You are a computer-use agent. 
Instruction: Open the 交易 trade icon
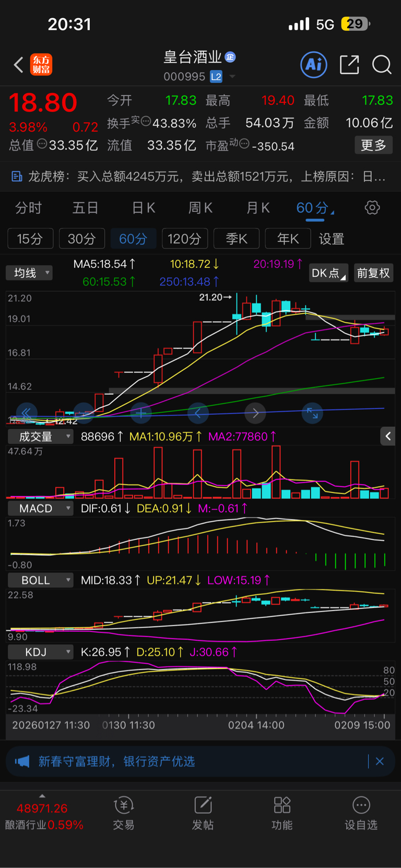[x=124, y=805]
